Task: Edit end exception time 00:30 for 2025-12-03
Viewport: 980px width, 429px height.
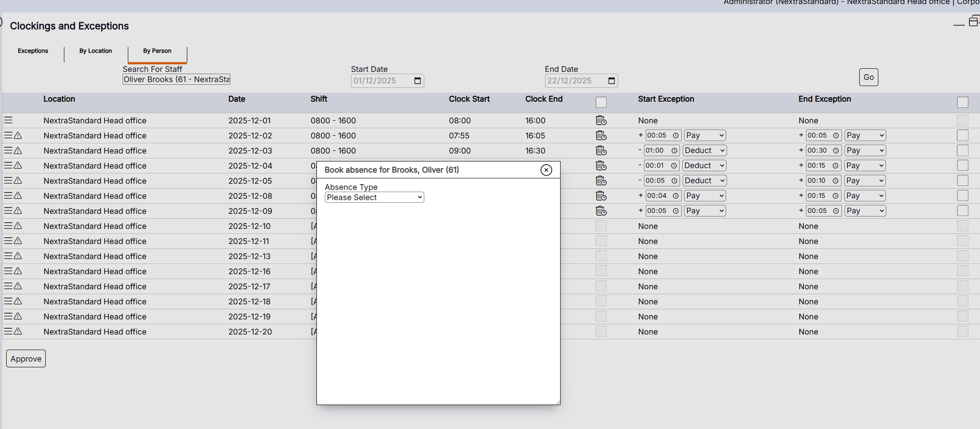Action: 824,150
